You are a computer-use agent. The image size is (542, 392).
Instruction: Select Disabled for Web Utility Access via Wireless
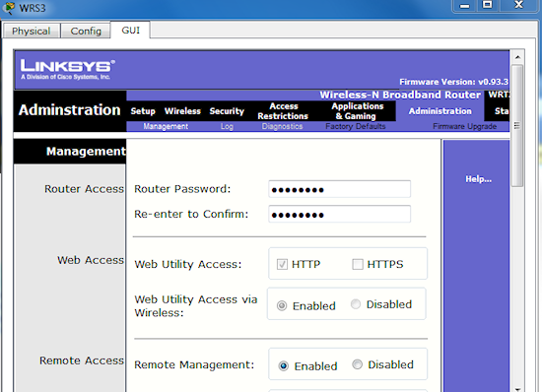pyautogui.click(x=356, y=304)
